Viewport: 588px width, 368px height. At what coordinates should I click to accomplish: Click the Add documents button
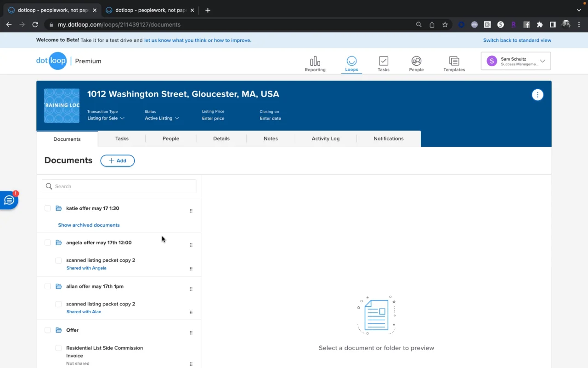[x=117, y=161]
